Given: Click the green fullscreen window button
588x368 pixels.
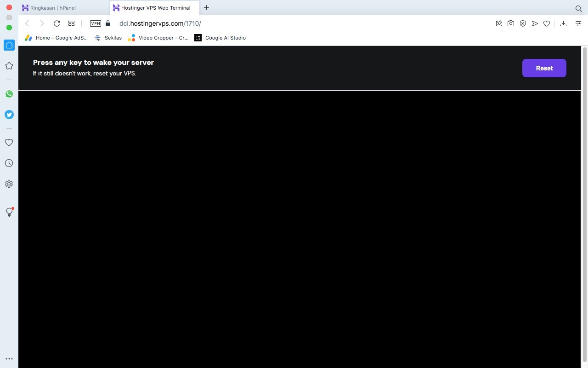Looking at the screenshot, I should tap(9, 28).
